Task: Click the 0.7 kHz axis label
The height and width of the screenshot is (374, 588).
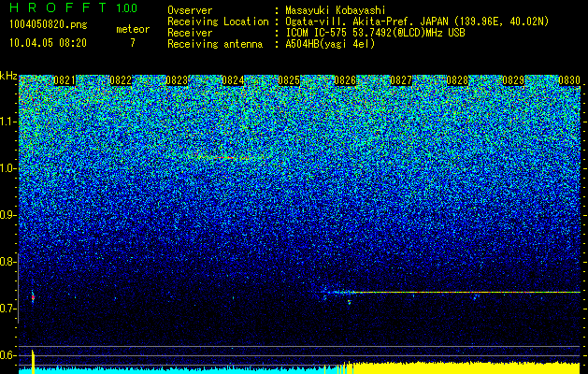Action: 7,309
